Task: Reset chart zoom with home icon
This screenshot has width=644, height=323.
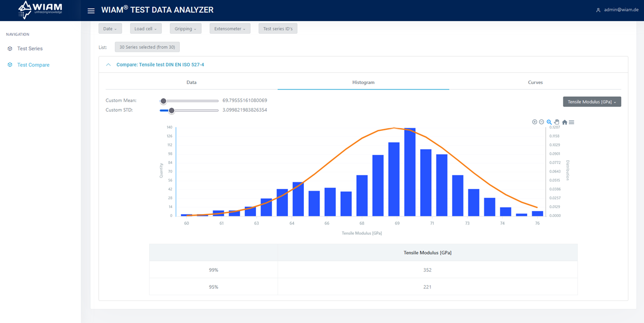Action: pyautogui.click(x=564, y=123)
